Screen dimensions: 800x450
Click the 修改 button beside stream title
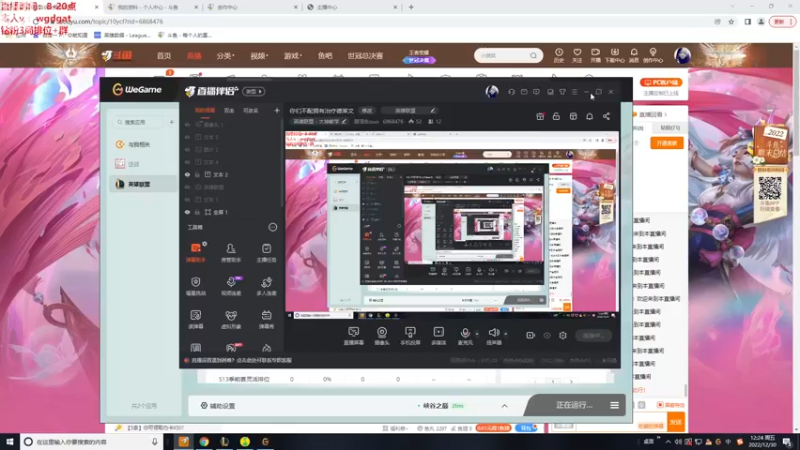(x=367, y=110)
